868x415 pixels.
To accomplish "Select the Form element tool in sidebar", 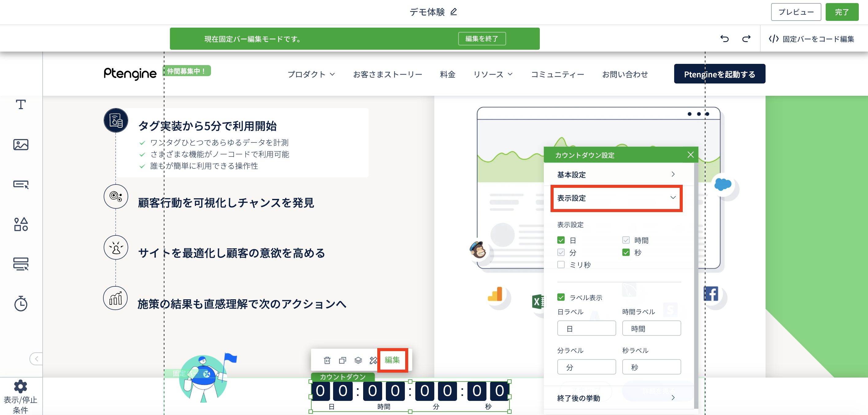I will [x=21, y=264].
